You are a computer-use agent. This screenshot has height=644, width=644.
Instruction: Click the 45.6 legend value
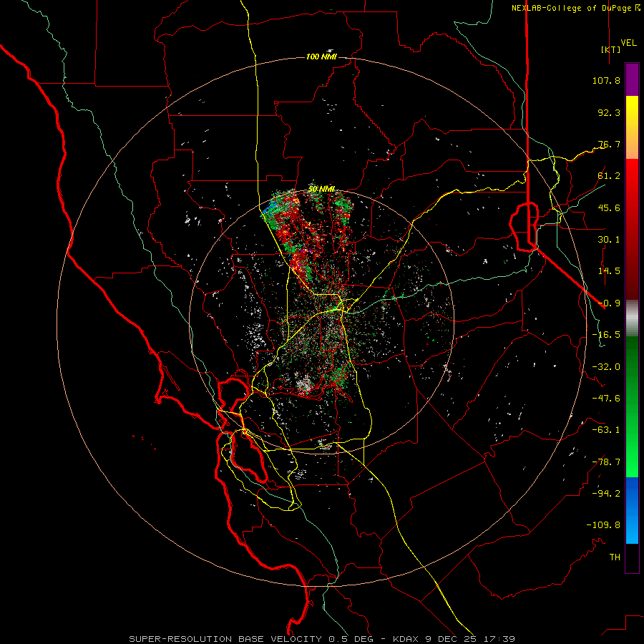pyautogui.click(x=609, y=208)
